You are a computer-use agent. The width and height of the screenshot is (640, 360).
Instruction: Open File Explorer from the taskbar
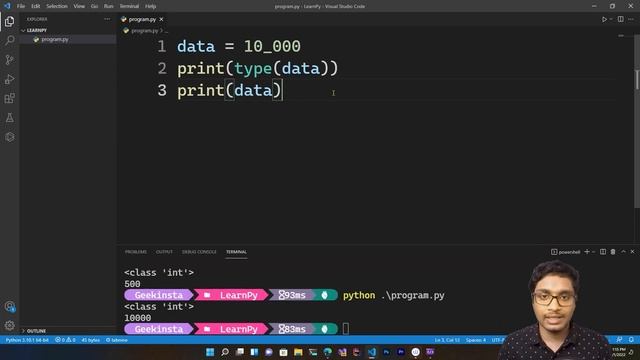[x=298, y=352]
